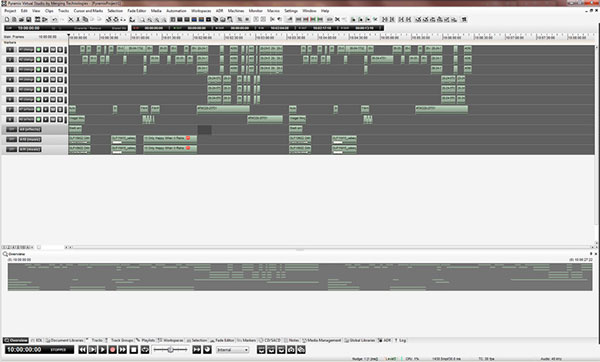
Task: Open the Help menu
Action: click(325, 11)
